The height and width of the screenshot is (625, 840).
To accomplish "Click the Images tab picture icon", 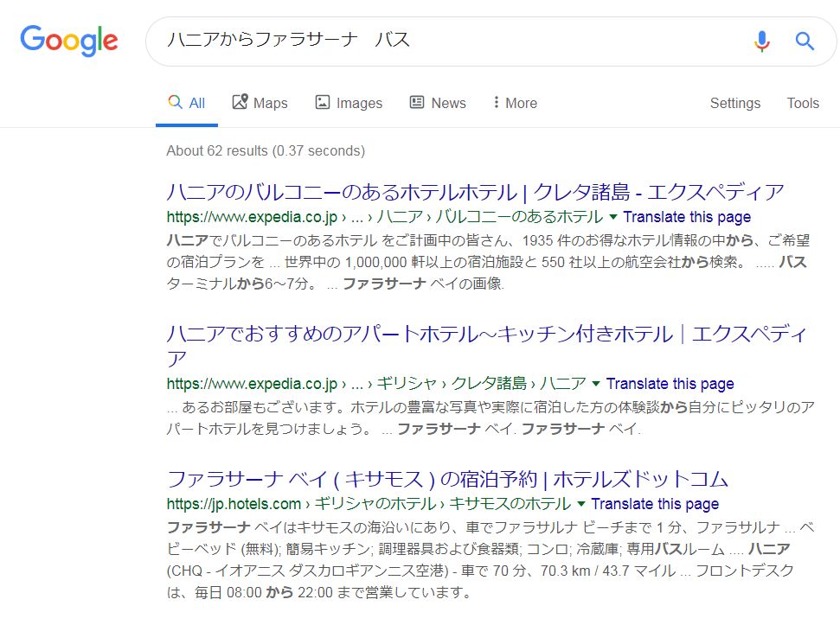I will [x=323, y=102].
